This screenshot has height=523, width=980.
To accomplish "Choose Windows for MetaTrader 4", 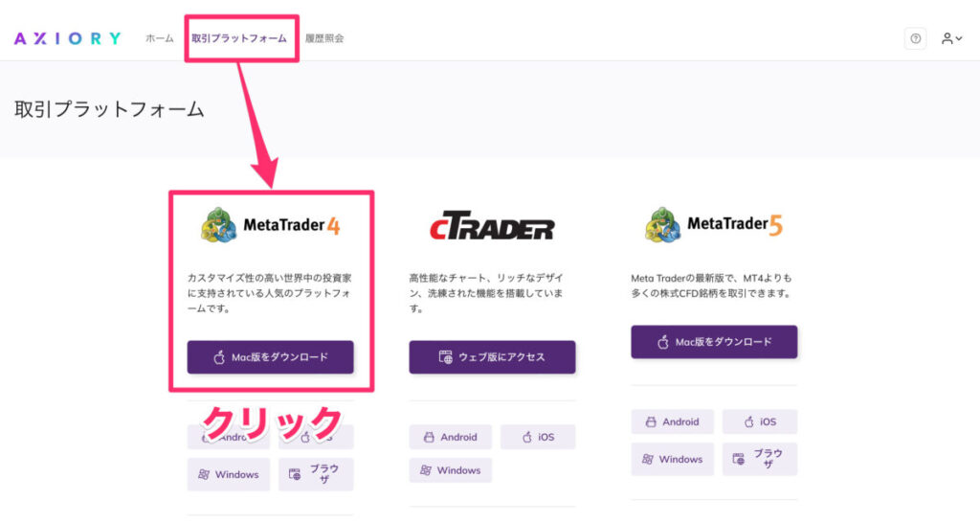I will [229, 474].
